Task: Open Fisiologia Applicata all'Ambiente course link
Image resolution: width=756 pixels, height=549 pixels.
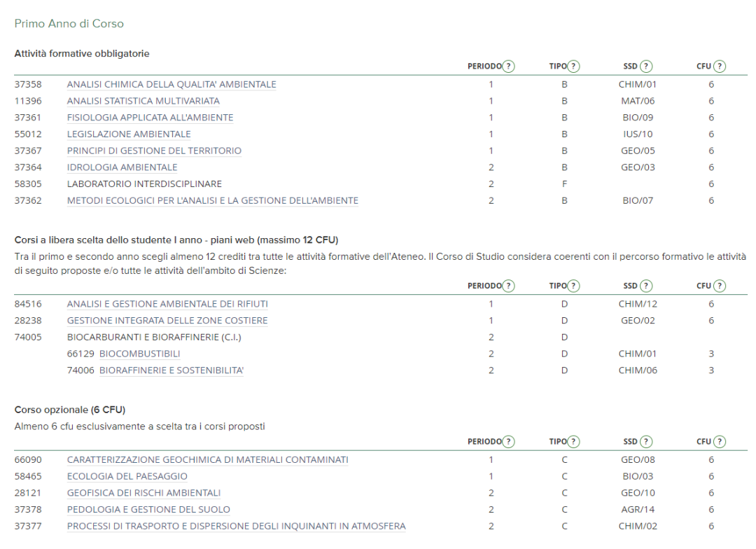Action: pyautogui.click(x=150, y=117)
